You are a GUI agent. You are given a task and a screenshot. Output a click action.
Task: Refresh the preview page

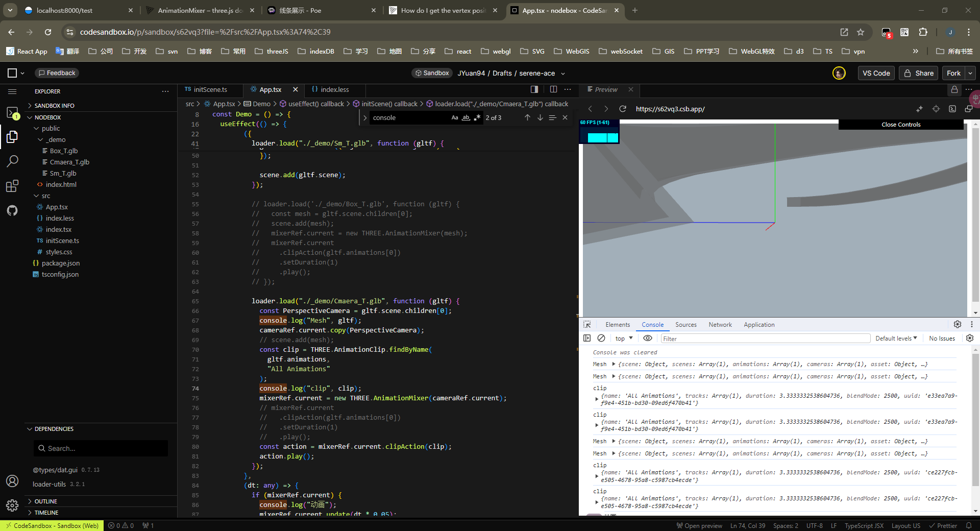pos(623,109)
